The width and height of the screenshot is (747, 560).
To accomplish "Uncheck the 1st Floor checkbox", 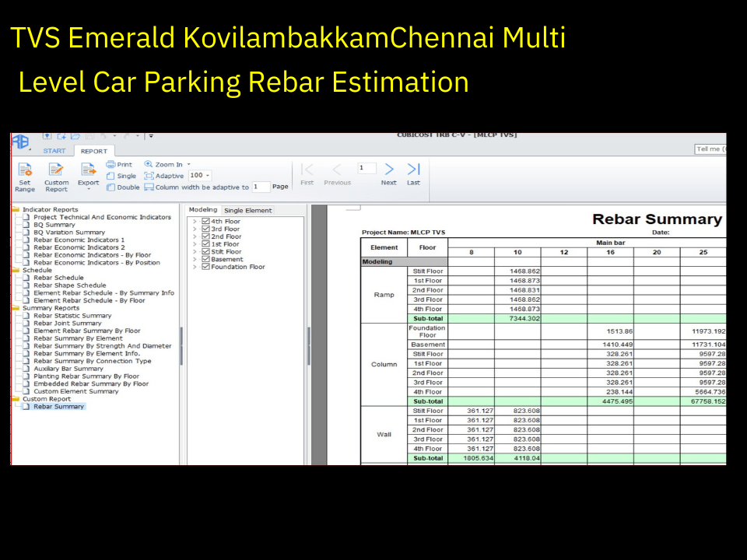I will (205, 243).
